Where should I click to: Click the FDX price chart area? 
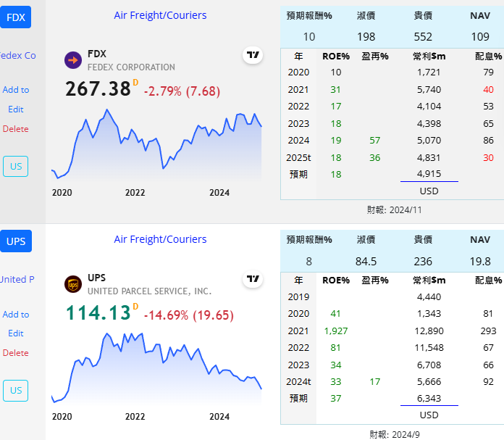156,145
